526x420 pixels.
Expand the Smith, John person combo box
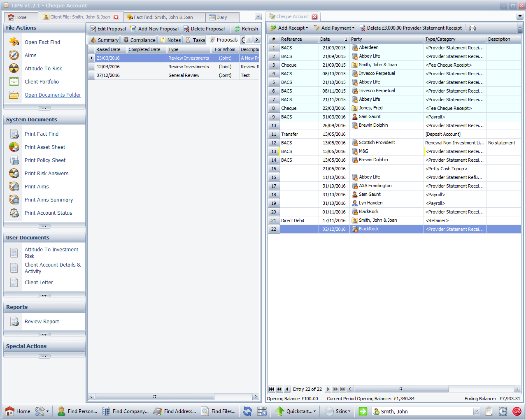click(x=476, y=411)
